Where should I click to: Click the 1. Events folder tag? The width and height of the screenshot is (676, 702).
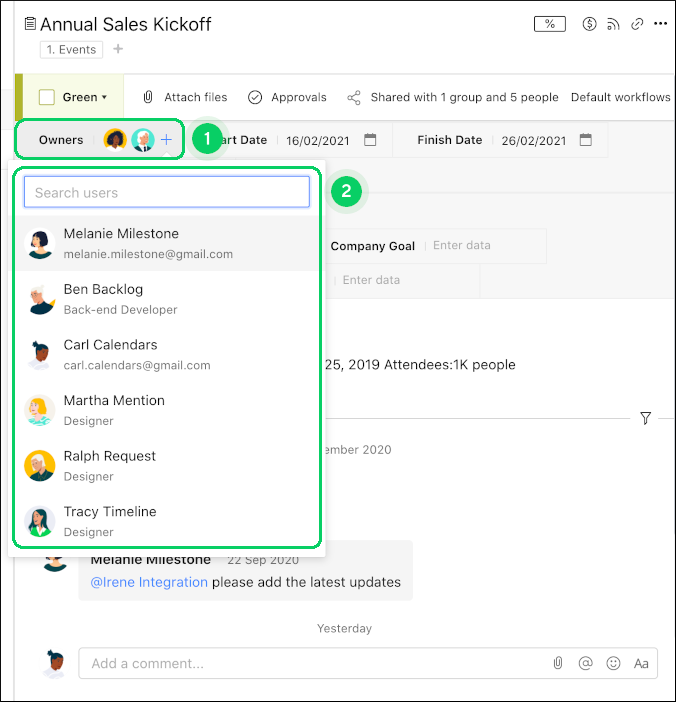click(x=71, y=50)
